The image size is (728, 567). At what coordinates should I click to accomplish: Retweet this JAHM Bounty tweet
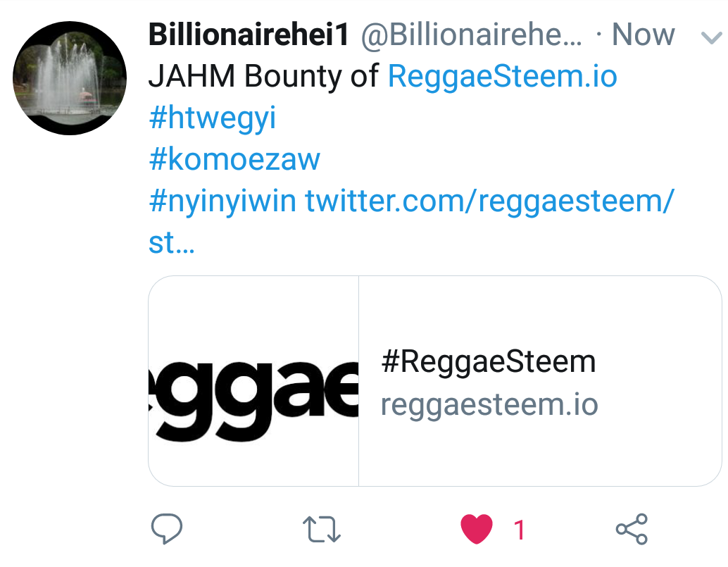(x=321, y=529)
